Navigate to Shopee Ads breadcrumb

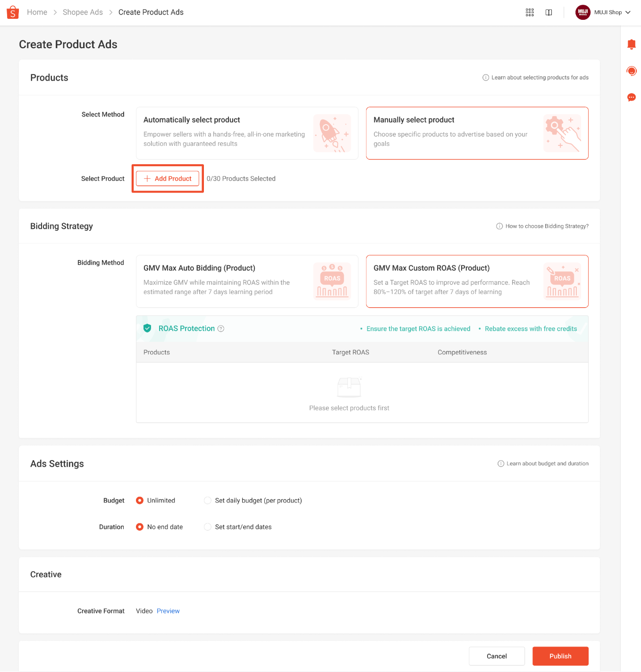[x=83, y=12]
